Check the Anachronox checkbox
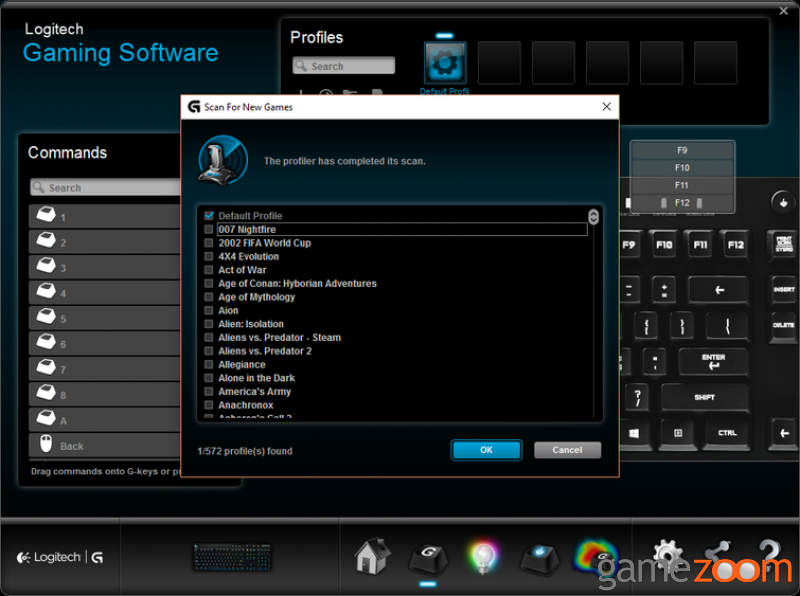This screenshot has height=596, width=800. (209, 405)
